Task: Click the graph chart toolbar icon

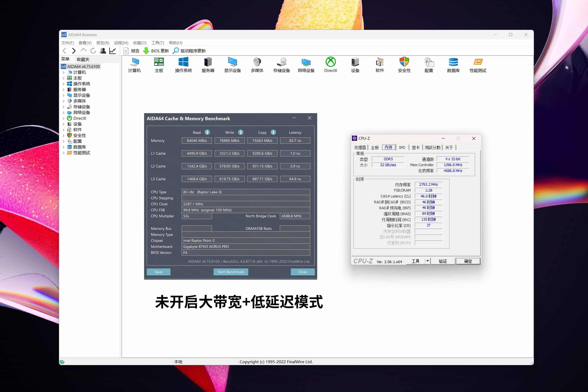Action: (113, 51)
